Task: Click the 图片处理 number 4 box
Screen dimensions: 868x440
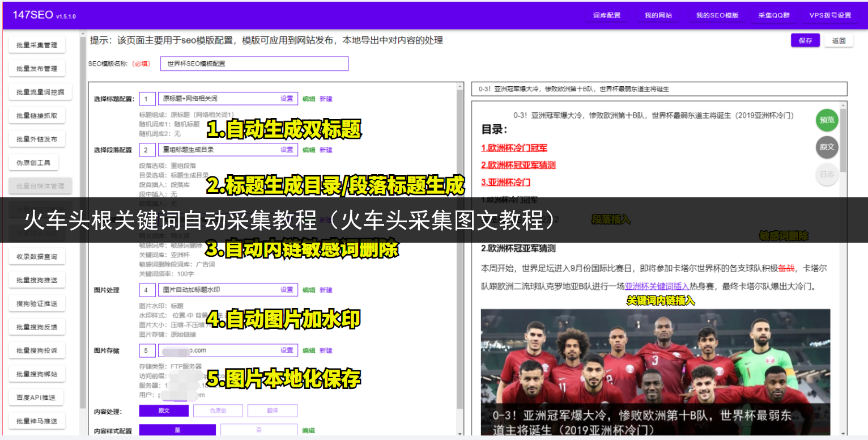Action: [147, 290]
